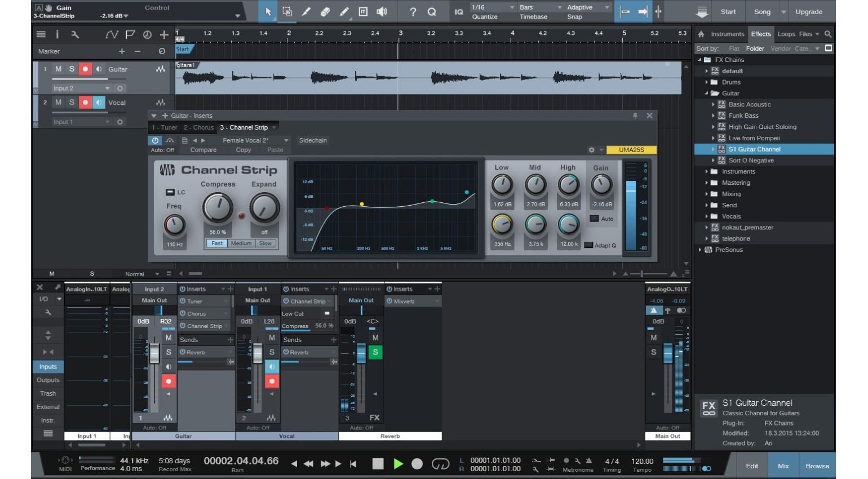Select the Range tool

point(287,12)
